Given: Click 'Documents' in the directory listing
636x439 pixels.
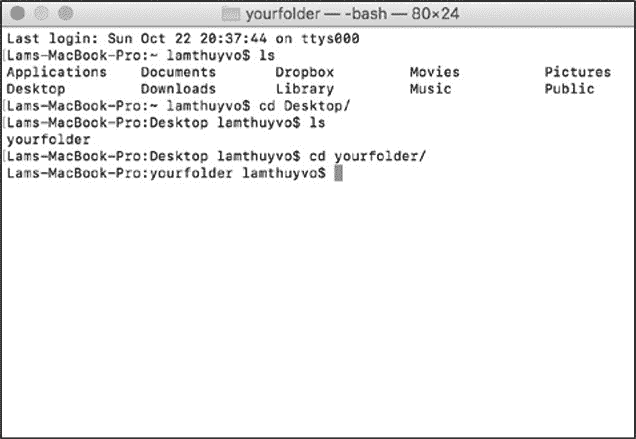Looking at the screenshot, I should click(x=178, y=72).
